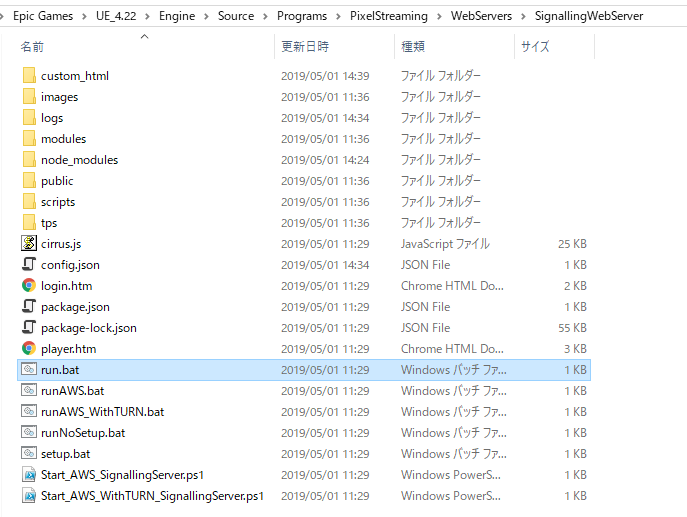Click the Chrome icon of player.htm
This screenshot has height=517, width=687.
[29, 348]
